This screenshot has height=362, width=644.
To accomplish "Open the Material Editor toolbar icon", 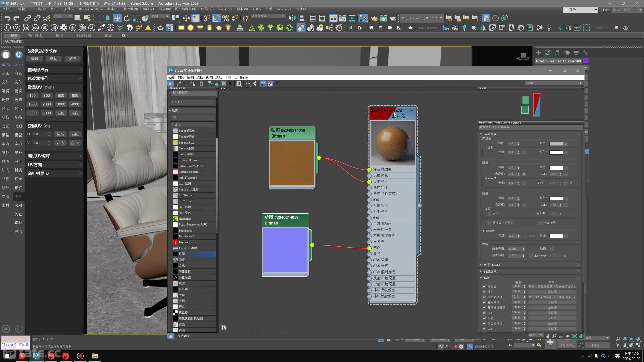I will point(363,18).
